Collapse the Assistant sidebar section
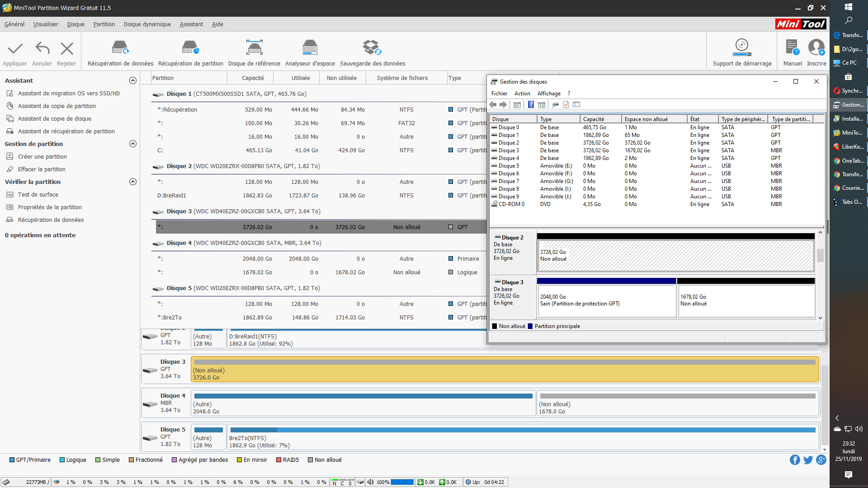Viewport: 868px width, 488px height. point(133,80)
